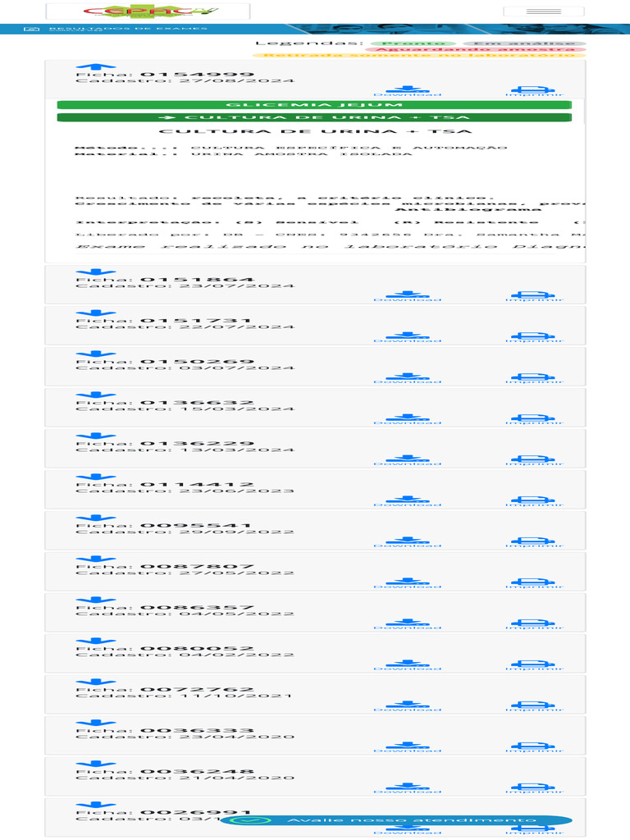Screen dimensions: 630x840
Task: Print results of Ficha 0036333
Action: [534, 747]
